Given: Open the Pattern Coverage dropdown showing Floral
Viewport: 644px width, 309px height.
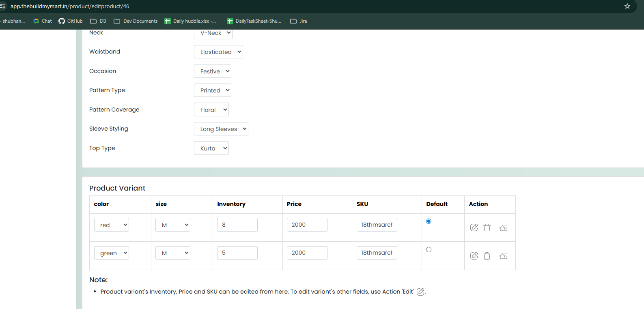Looking at the screenshot, I should 211,110.
